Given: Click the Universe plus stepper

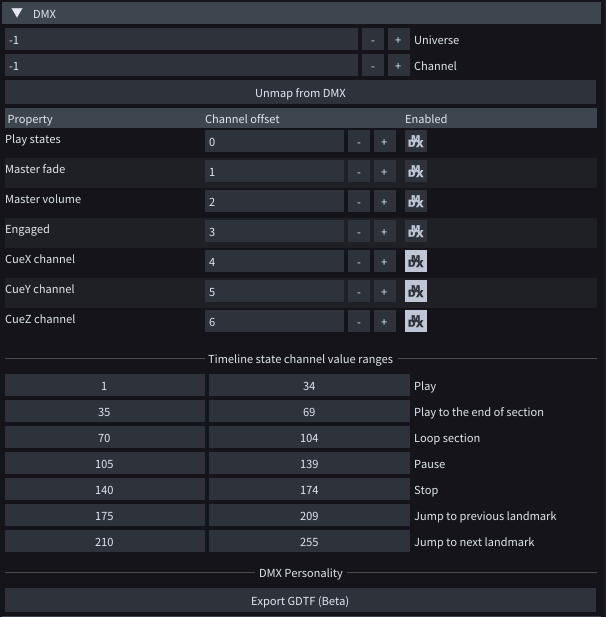Looking at the screenshot, I should click(397, 40).
